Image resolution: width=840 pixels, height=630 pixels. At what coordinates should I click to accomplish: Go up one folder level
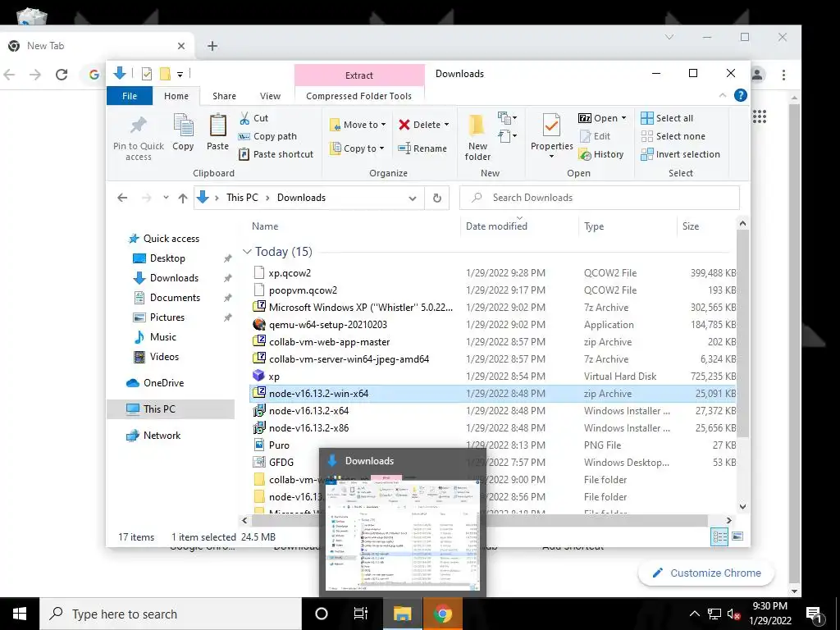[183, 199]
